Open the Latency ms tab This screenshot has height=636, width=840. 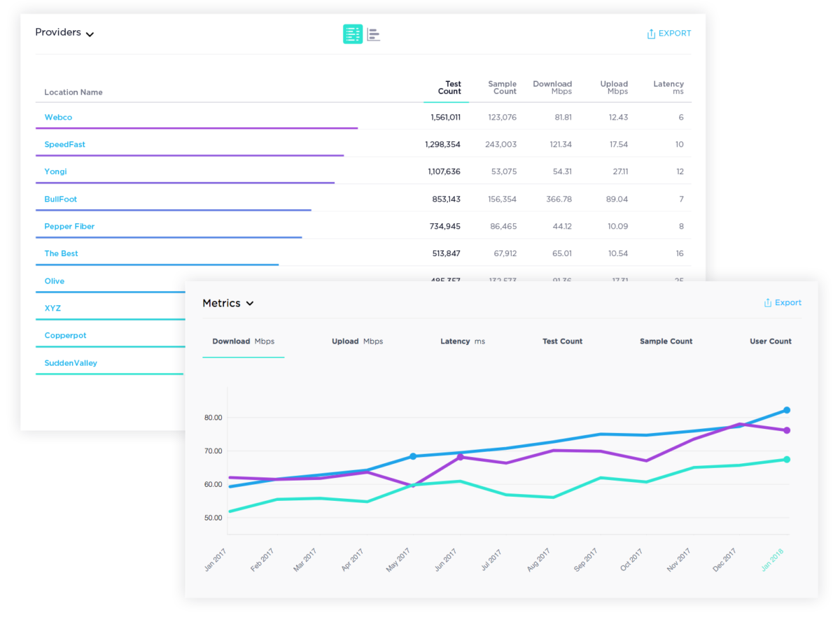point(462,341)
